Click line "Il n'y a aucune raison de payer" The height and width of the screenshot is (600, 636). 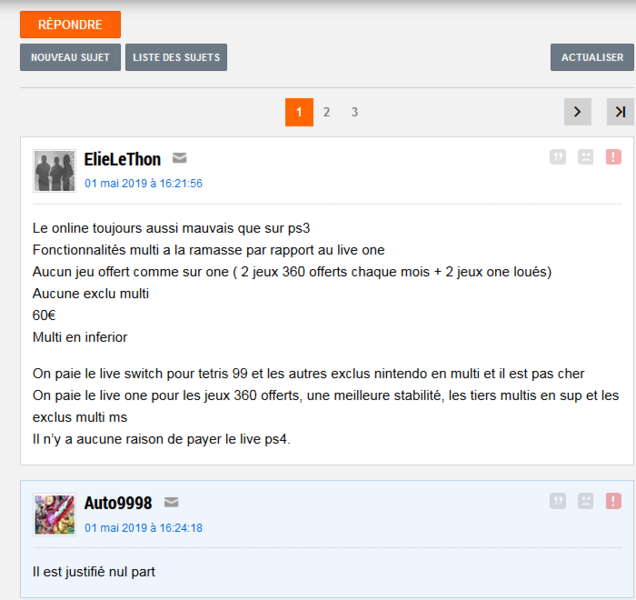[x=161, y=439]
